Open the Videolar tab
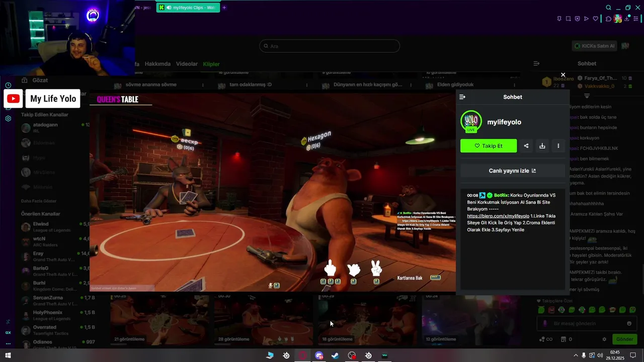 click(x=187, y=64)
